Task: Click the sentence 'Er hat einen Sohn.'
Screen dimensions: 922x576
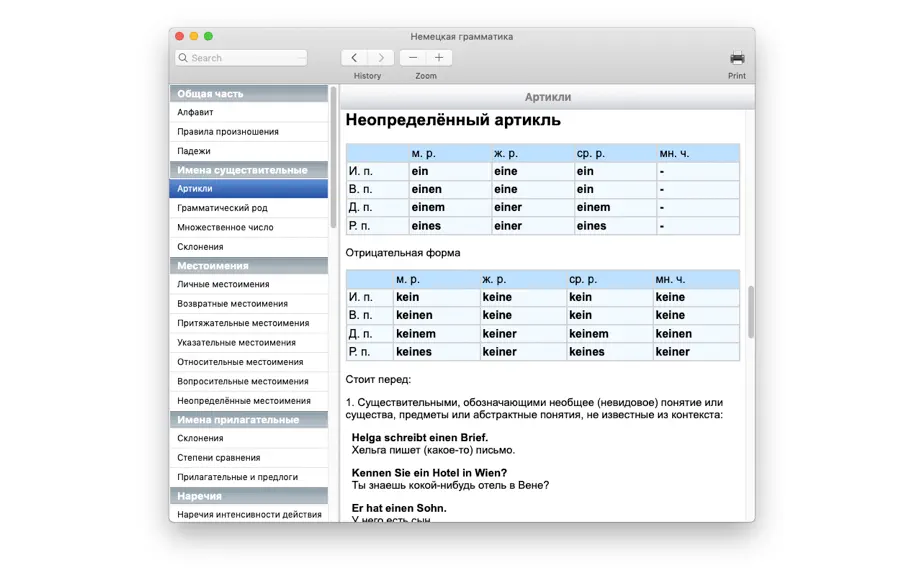Action: [399, 508]
